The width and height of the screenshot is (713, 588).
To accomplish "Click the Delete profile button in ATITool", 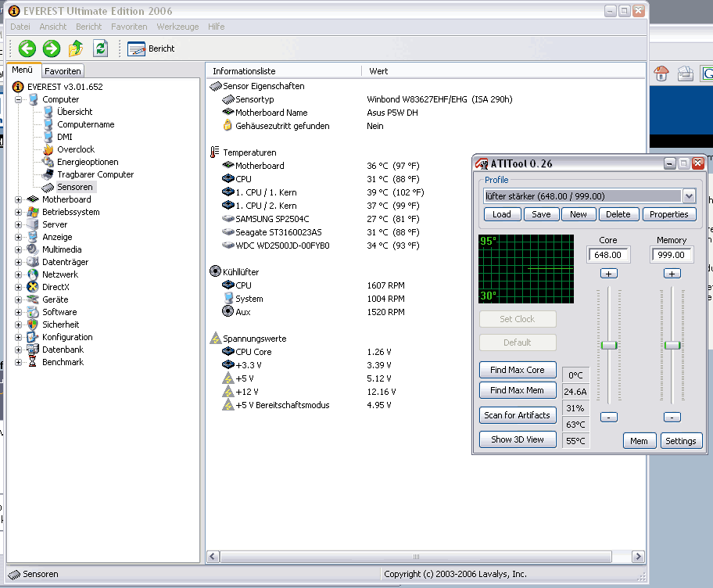I will pos(618,214).
